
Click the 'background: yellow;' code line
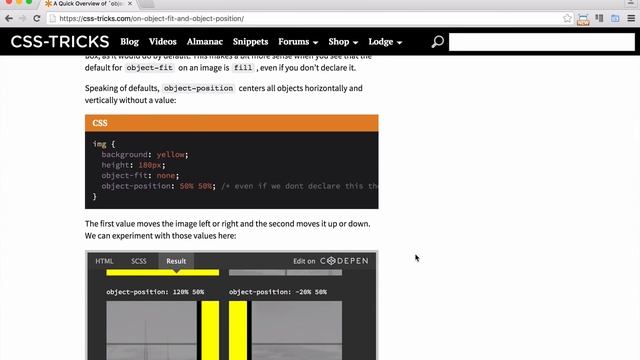pyautogui.click(x=145, y=154)
